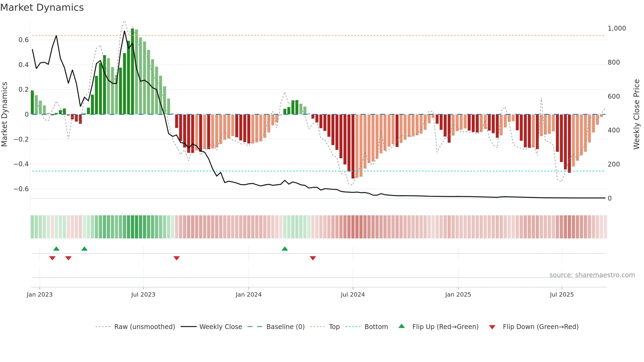Click the Jul 2025 axis label
This screenshot has height=362, width=644.
click(562, 294)
